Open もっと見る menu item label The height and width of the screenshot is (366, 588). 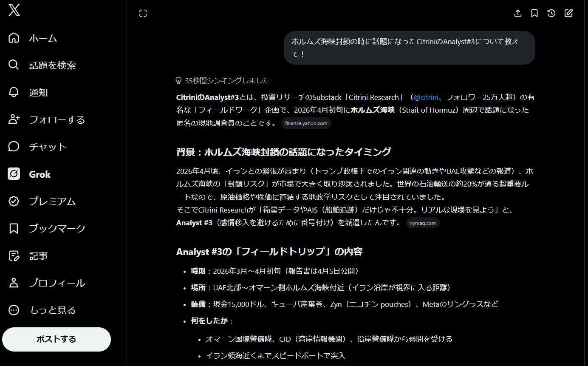coord(52,310)
